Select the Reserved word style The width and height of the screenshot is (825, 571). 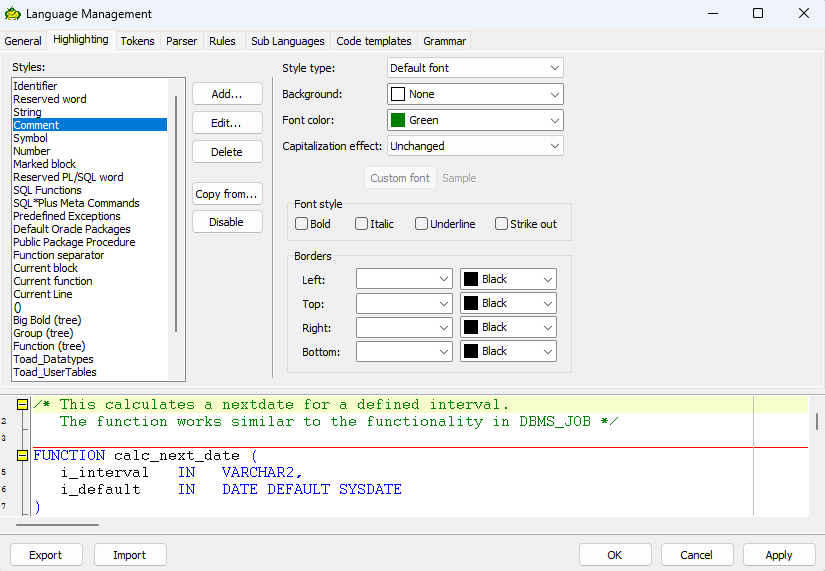90,99
